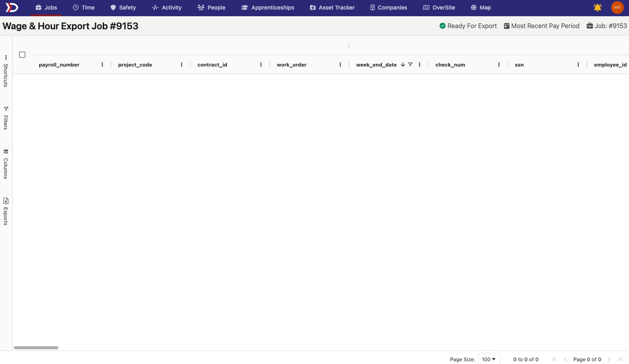The width and height of the screenshot is (629, 364).
Task: Click the employee_id column header
Action: tap(610, 65)
